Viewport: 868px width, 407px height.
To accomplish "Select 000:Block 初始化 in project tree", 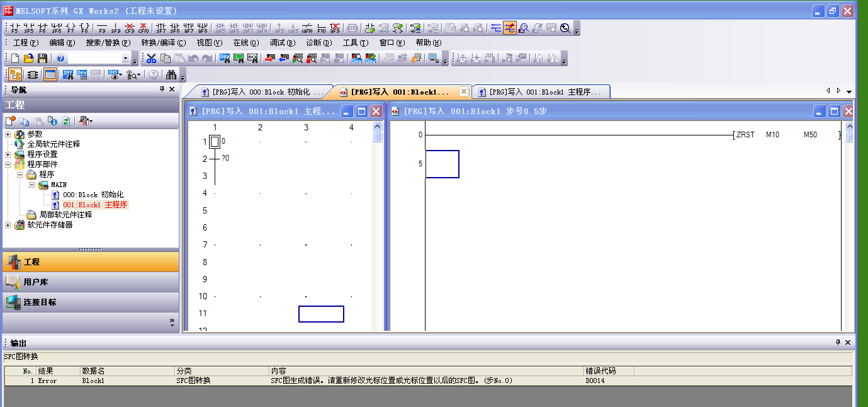I will [x=93, y=195].
